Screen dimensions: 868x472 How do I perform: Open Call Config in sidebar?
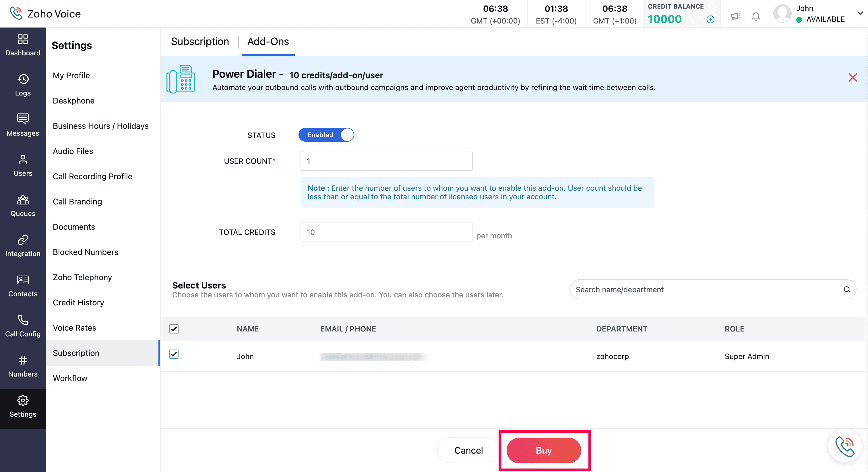23,325
